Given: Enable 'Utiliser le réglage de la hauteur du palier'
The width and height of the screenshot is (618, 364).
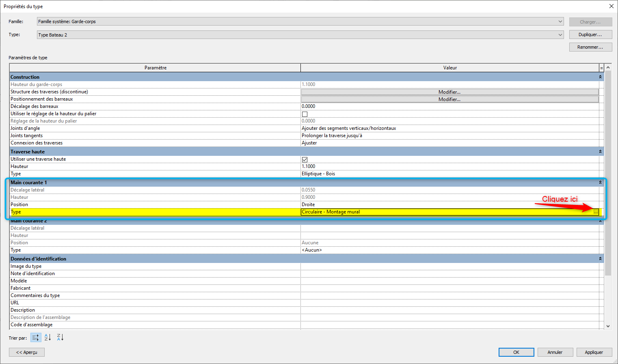Looking at the screenshot, I should [x=305, y=114].
